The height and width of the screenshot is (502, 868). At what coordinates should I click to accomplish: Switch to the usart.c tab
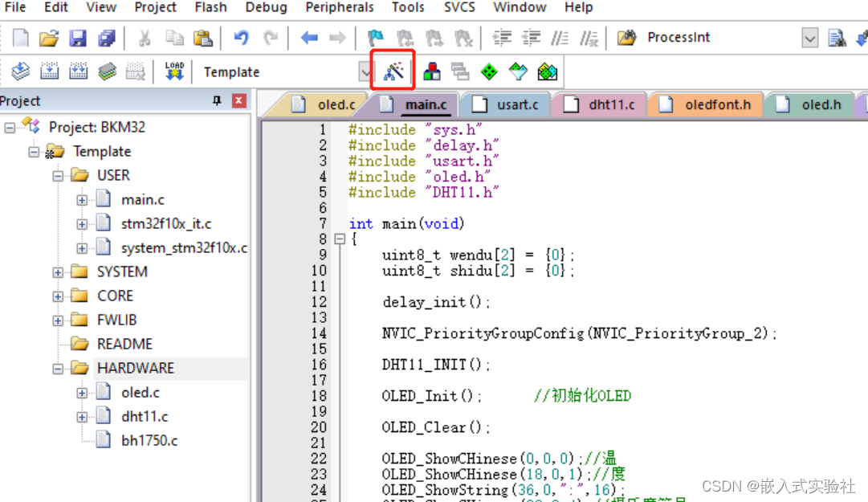pyautogui.click(x=507, y=104)
